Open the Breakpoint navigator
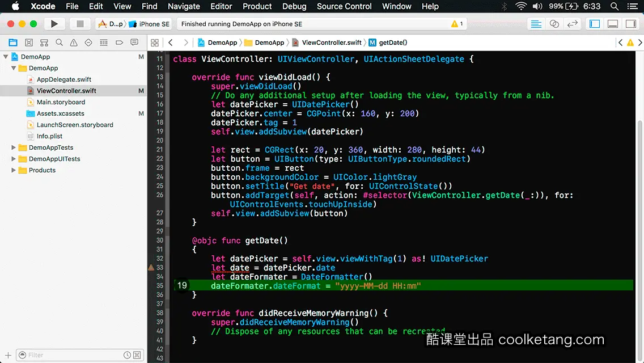The width and height of the screenshot is (644, 363). [x=119, y=43]
